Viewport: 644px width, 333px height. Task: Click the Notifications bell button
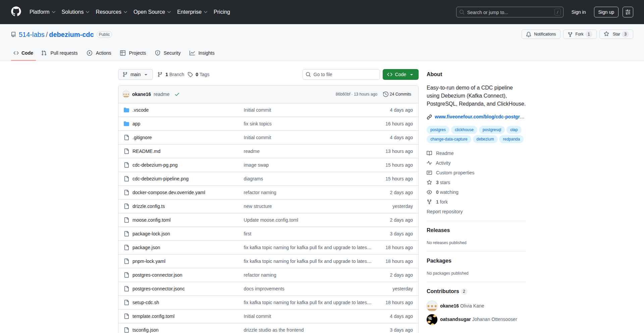tap(541, 34)
